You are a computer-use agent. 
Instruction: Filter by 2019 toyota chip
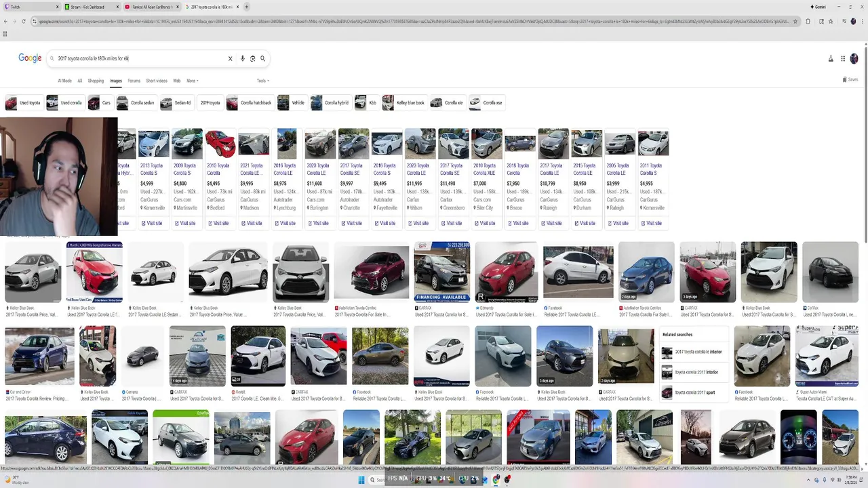tap(210, 103)
